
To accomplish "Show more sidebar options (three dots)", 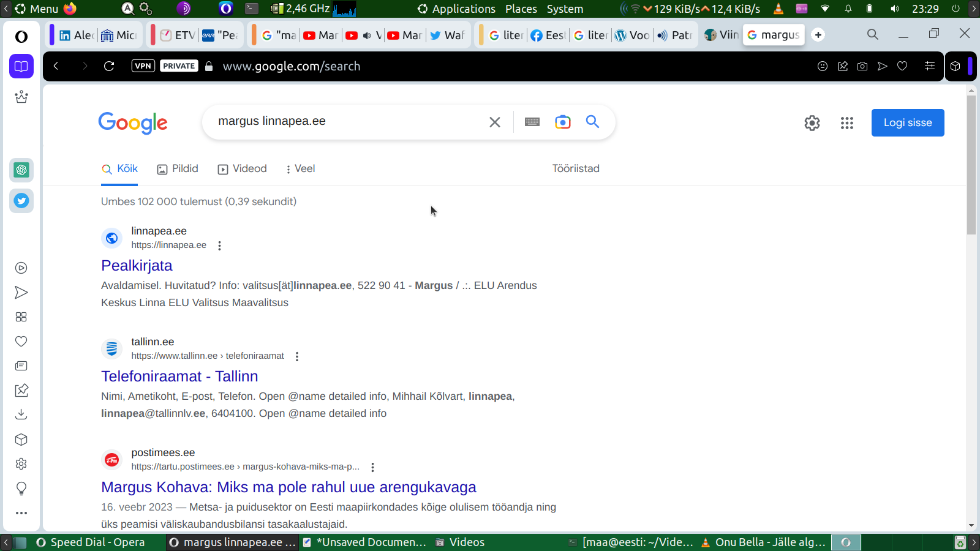I will [21, 513].
